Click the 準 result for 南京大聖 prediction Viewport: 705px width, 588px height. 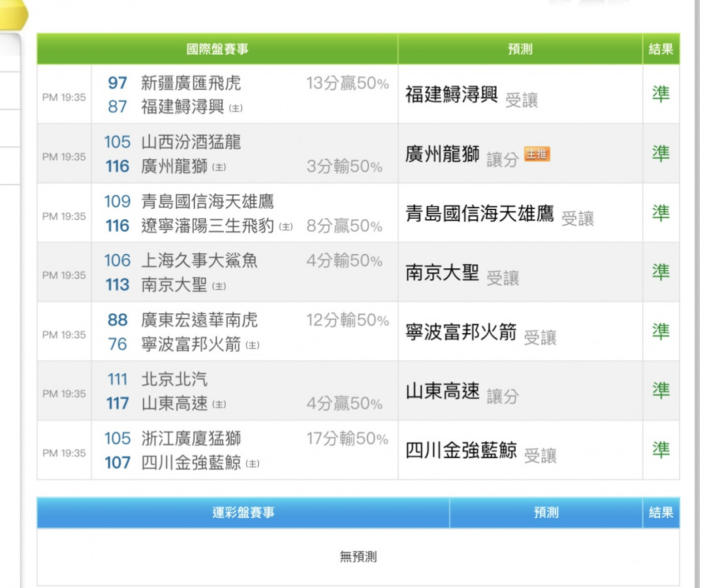661,272
